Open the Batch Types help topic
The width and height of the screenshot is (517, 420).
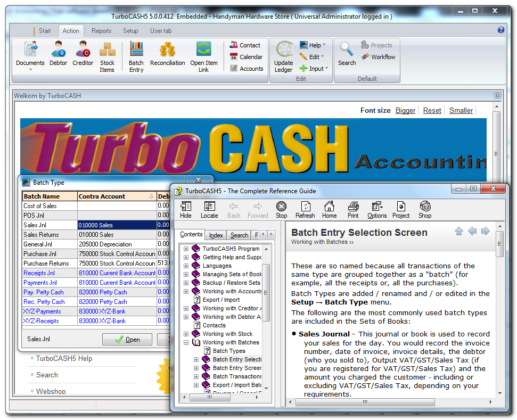point(229,351)
